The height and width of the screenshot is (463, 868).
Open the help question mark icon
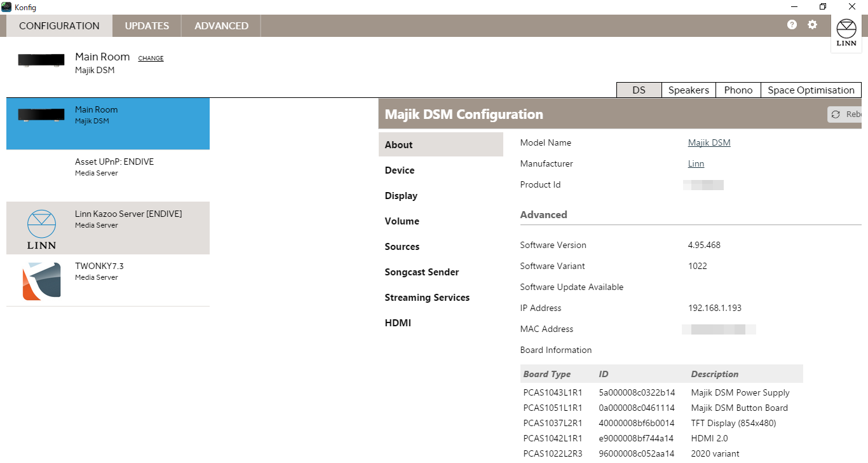tap(792, 25)
